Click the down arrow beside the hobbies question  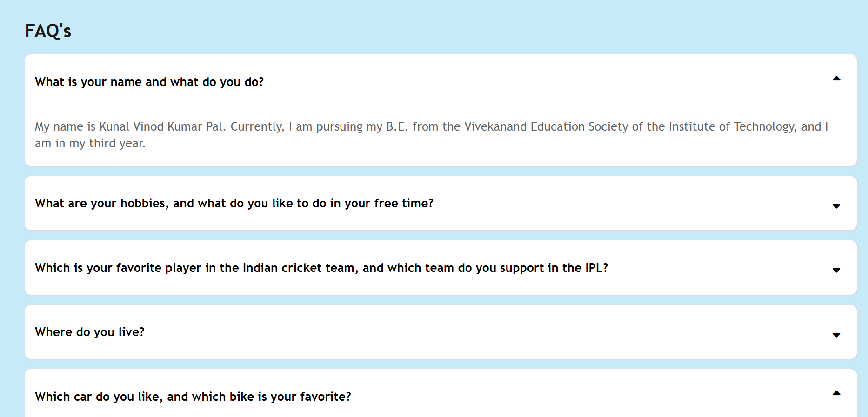point(836,206)
